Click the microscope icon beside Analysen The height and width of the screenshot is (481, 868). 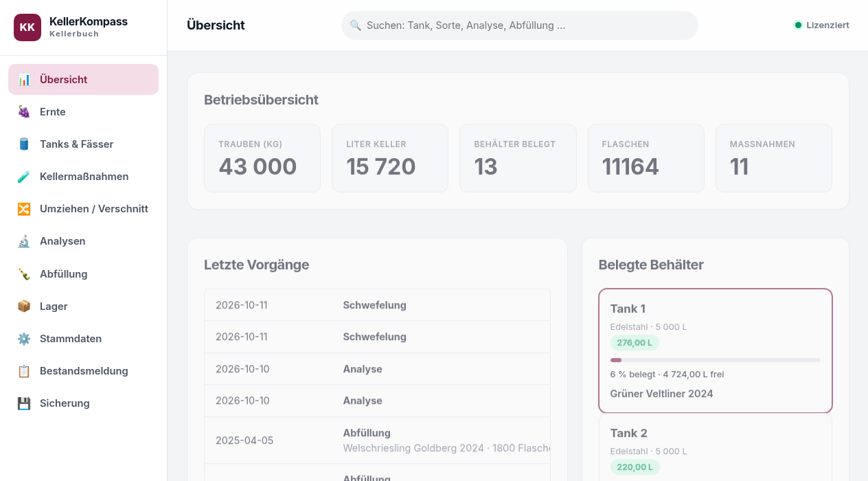point(24,241)
